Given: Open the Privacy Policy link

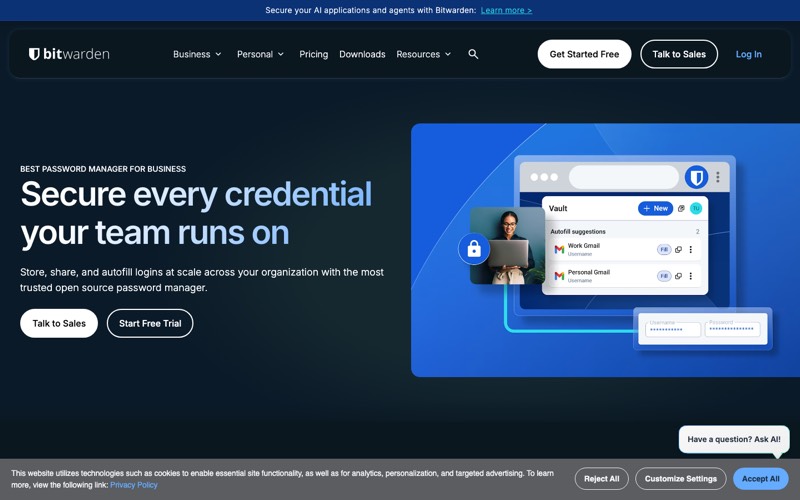Looking at the screenshot, I should 134,485.
